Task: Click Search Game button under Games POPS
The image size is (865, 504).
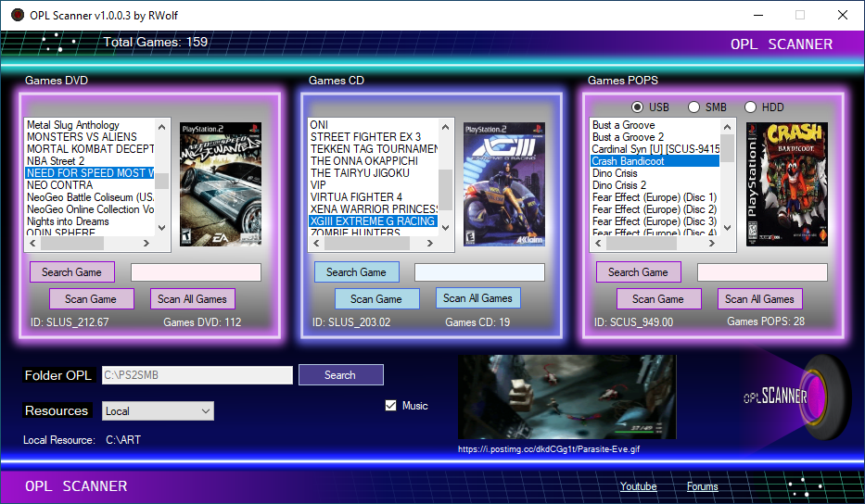Action: pyautogui.click(x=639, y=271)
